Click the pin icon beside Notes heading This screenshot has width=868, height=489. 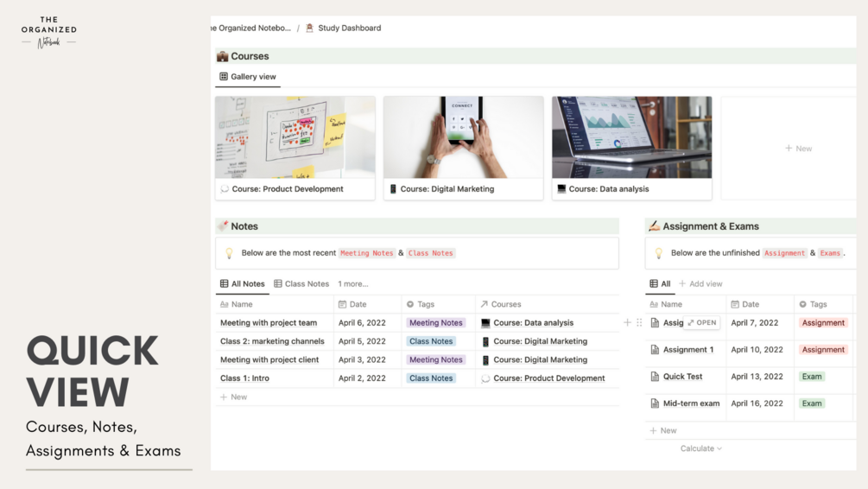(x=223, y=226)
